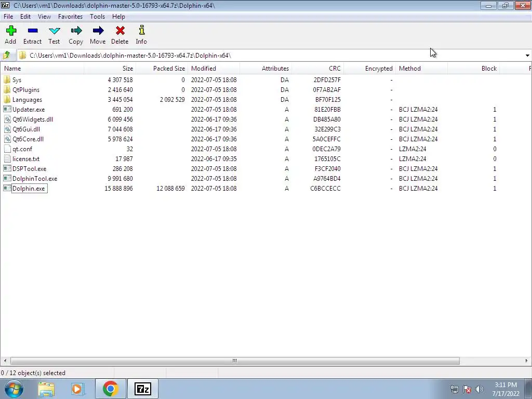Click the Info toolbar icon
The height and width of the screenshot is (399, 532).
[x=141, y=30]
